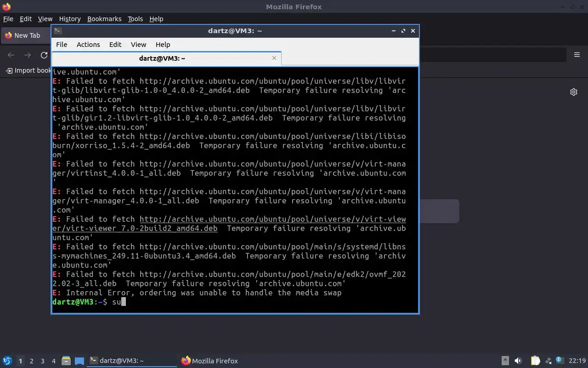The image size is (588, 368).
Task: Maximize the terminal window
Action: coord(403,31)
